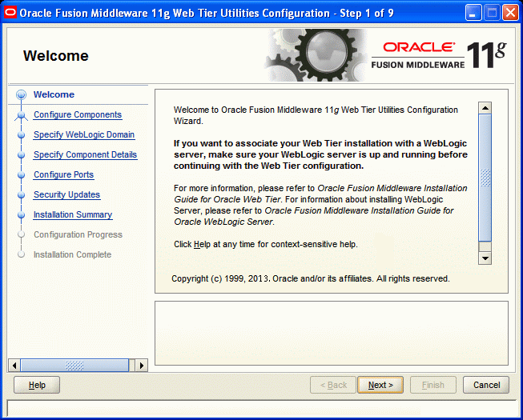Click the left arrow of the steps scrollbar
Image resolution: width=523 pixels, height=420 pixels.
[14, 366]
